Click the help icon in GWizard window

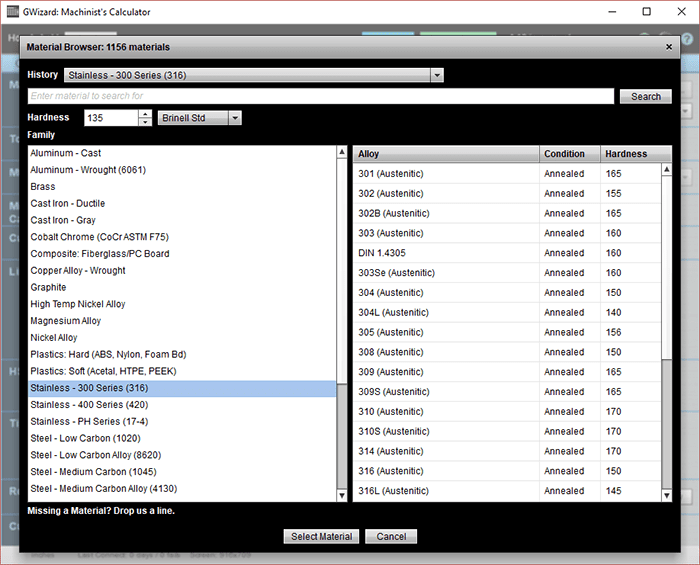point(687,39)
